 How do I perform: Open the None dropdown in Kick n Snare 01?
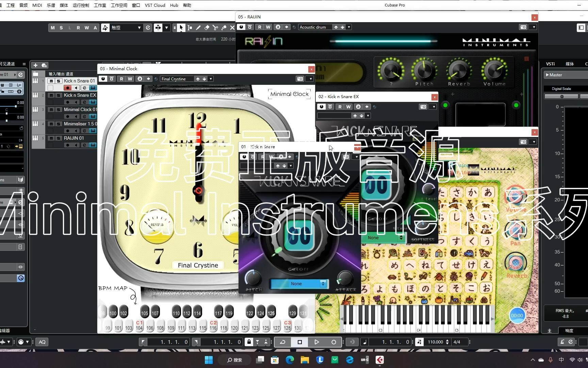point(299,283)
